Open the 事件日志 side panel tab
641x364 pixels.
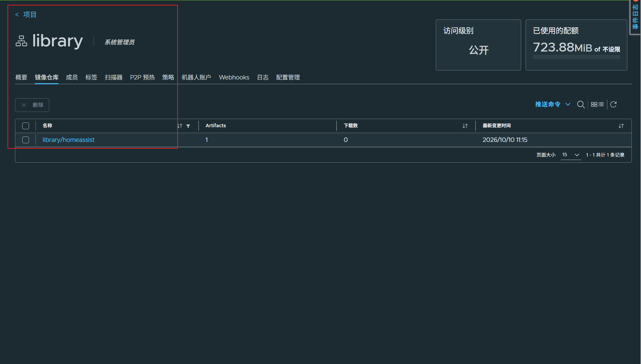[x=635, y=17]
